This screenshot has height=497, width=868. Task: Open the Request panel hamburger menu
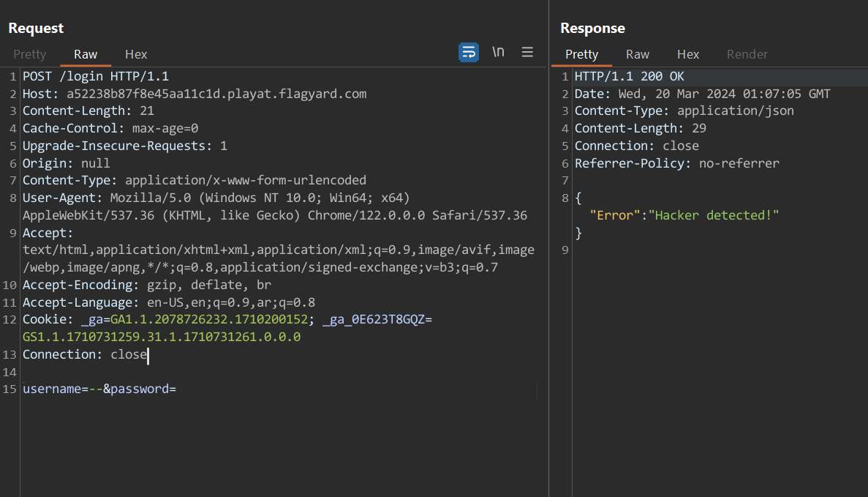(x=527, y=52)
